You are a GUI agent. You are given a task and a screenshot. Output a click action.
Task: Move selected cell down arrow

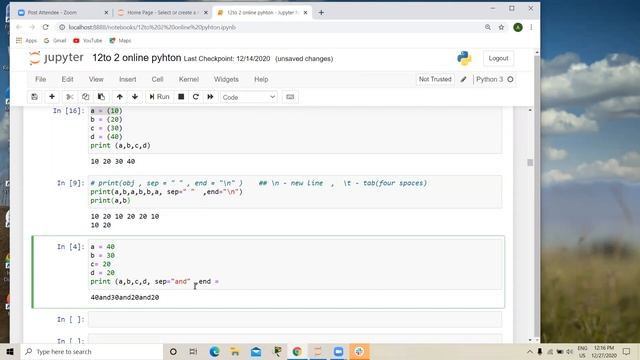tap(135, 97)
